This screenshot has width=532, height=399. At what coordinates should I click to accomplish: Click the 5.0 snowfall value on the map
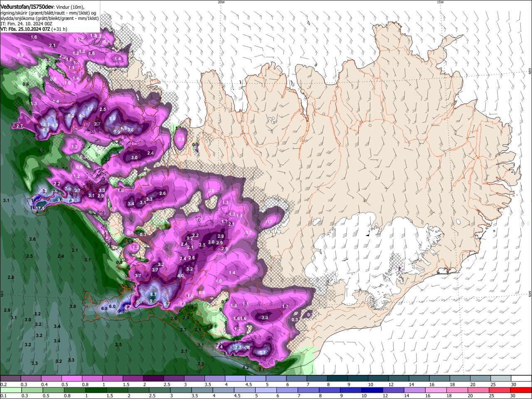pos(112,118)
